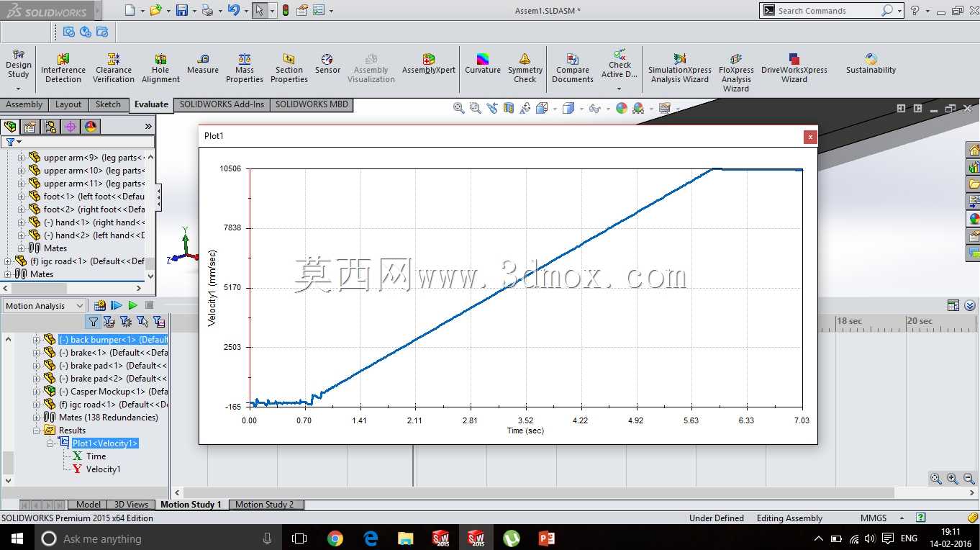This screenshot has width=980, height=550.
Task: Open the Design Study tool
Action: pyautogui.click(x=19, y=64)
